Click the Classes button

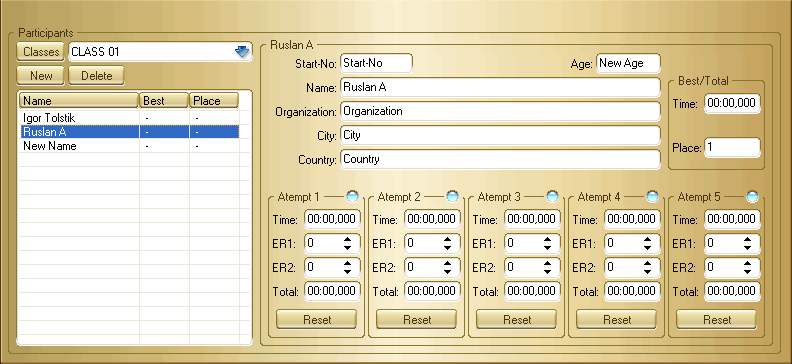coord(41,51)
